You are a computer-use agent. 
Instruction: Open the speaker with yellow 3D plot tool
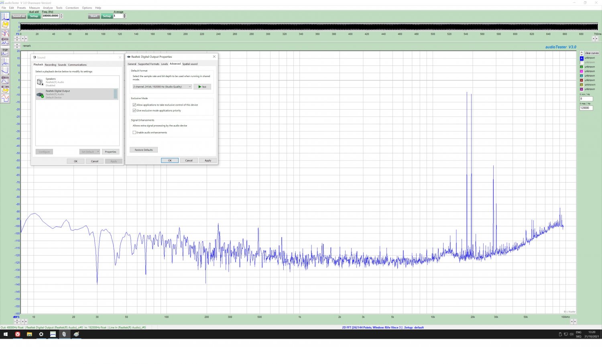click(x=5, y=89)
